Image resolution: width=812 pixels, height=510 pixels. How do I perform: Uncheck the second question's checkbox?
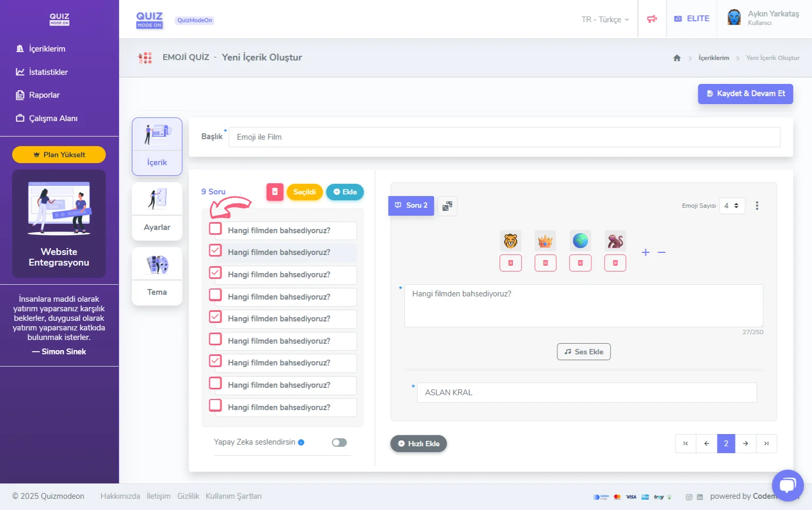tap(215, 250)
